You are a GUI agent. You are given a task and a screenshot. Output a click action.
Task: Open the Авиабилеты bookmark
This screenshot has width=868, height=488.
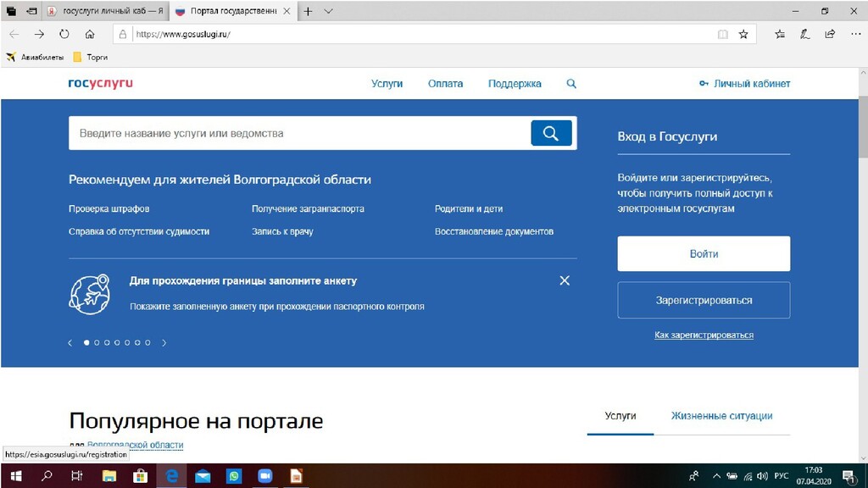[x=35, y=57]
